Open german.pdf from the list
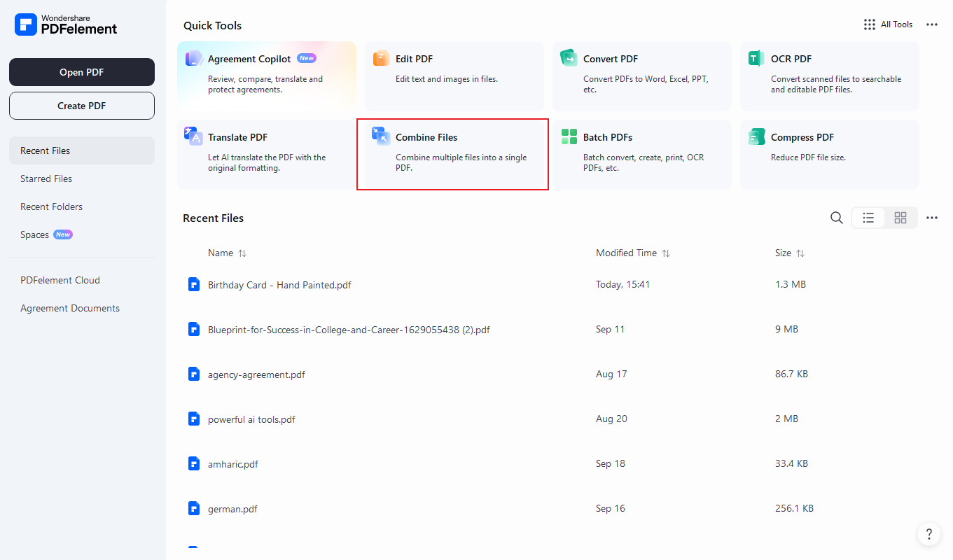 click(232, 509)
